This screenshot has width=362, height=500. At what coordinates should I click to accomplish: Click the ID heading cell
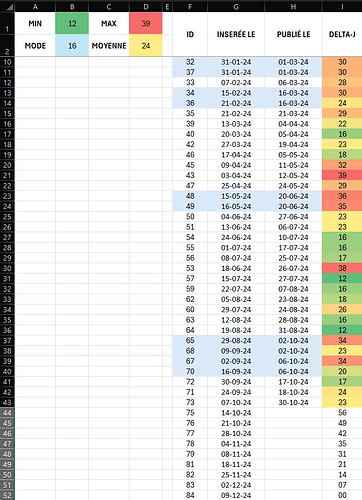(x=190, y=34)
